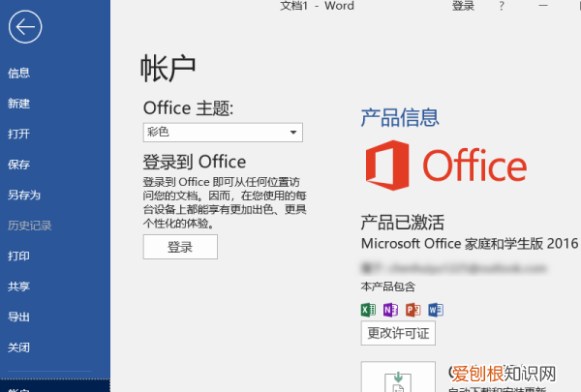
Task: Click the PowerPoint product icon
Action: pos(413,310)
